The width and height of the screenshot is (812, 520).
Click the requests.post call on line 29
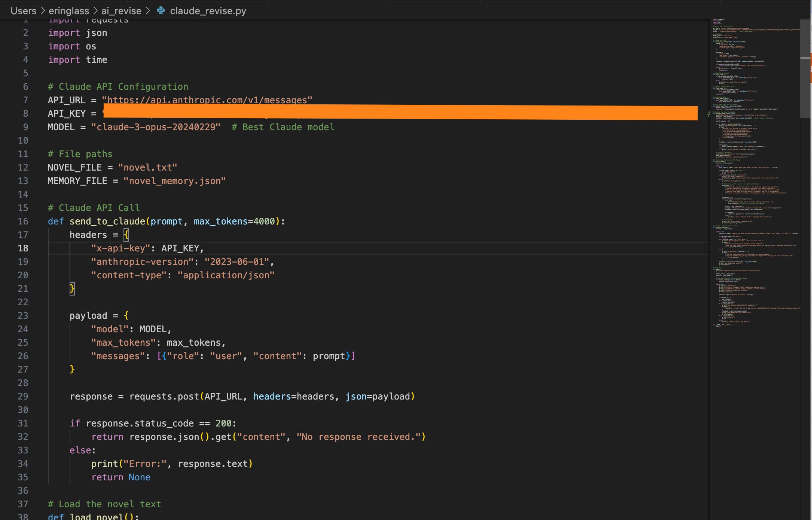click(x=164, y=396)
